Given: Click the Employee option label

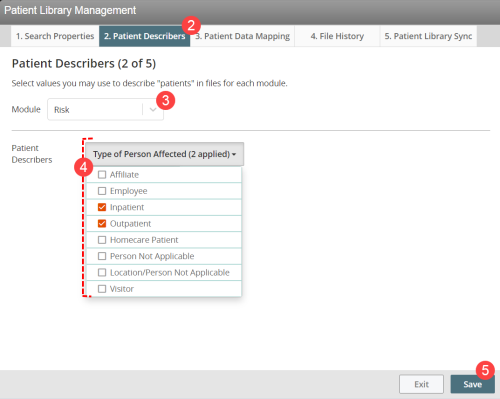Looking at the screenshot, I should pos(129,191).
